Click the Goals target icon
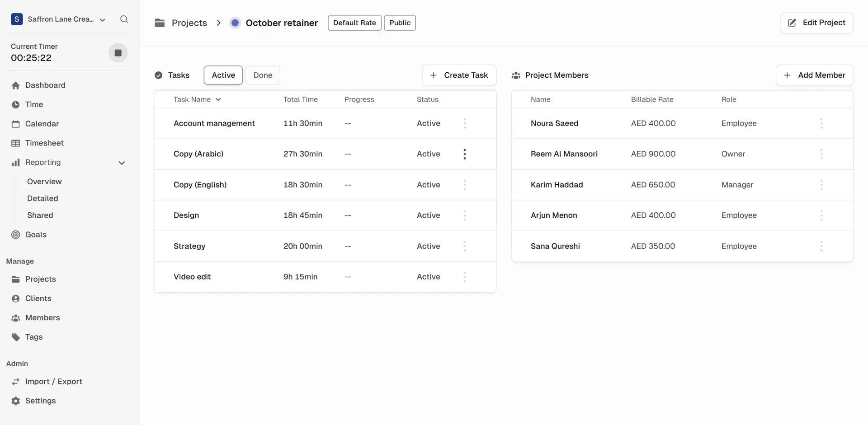Image resolution: width=868 pixels, height=425 pixels. 16,235
